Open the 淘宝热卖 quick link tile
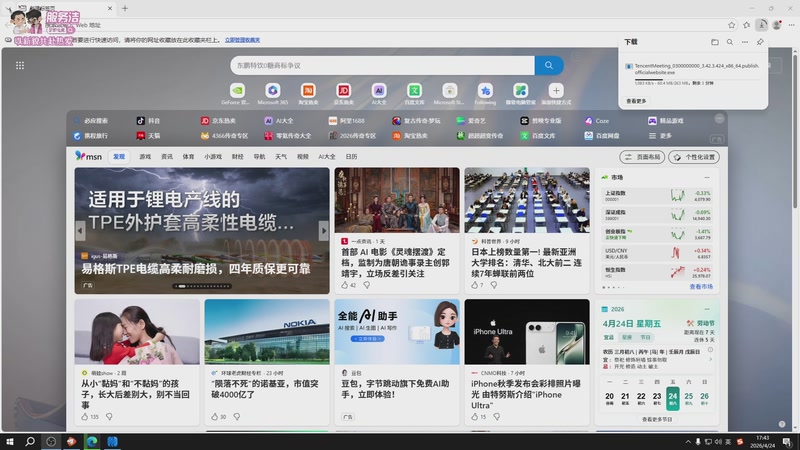800x450 pixels. 308,94
